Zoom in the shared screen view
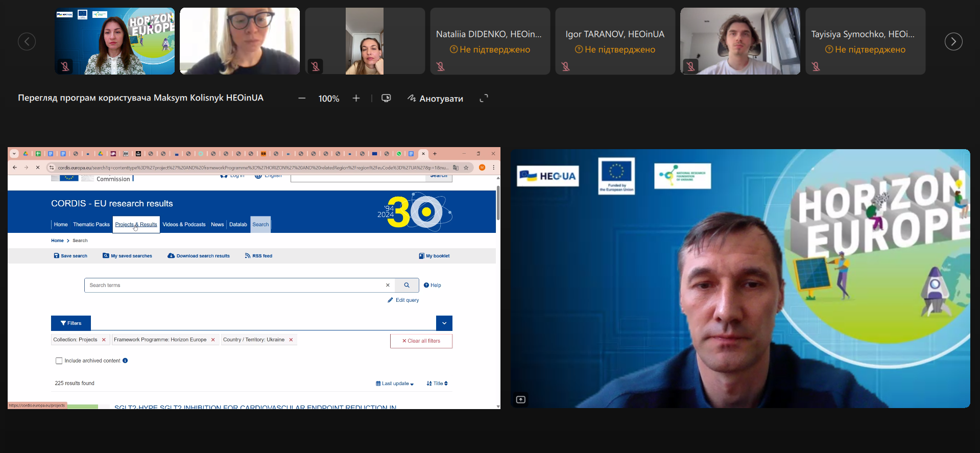The height and width of the screenshot is (453, 980). point(356,98)
